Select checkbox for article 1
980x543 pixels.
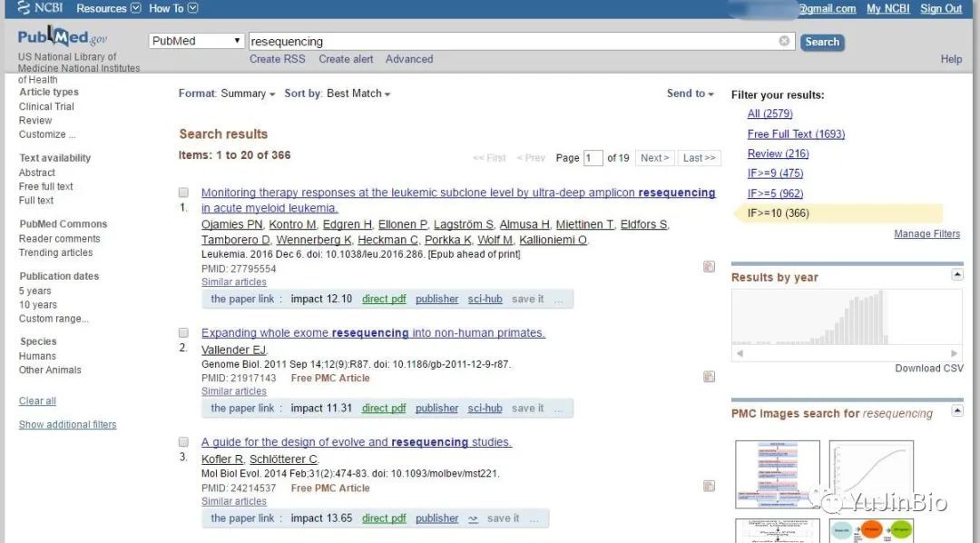click(183, 193)
